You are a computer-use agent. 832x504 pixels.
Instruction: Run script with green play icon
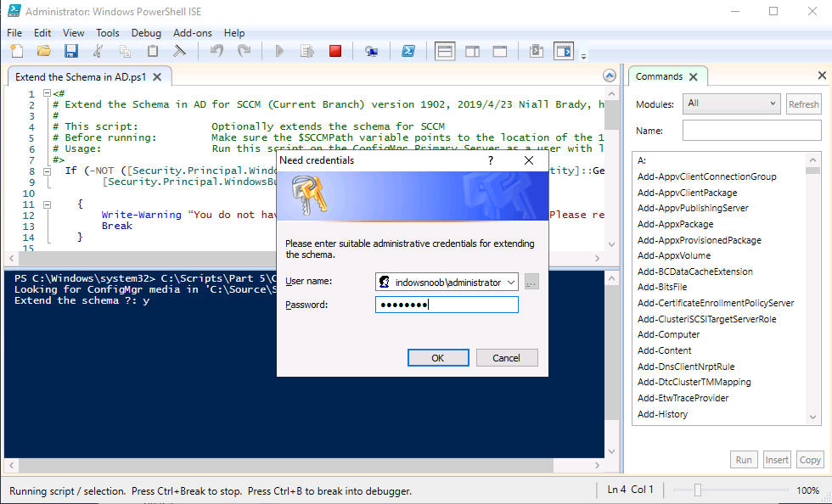coord(279,51)
